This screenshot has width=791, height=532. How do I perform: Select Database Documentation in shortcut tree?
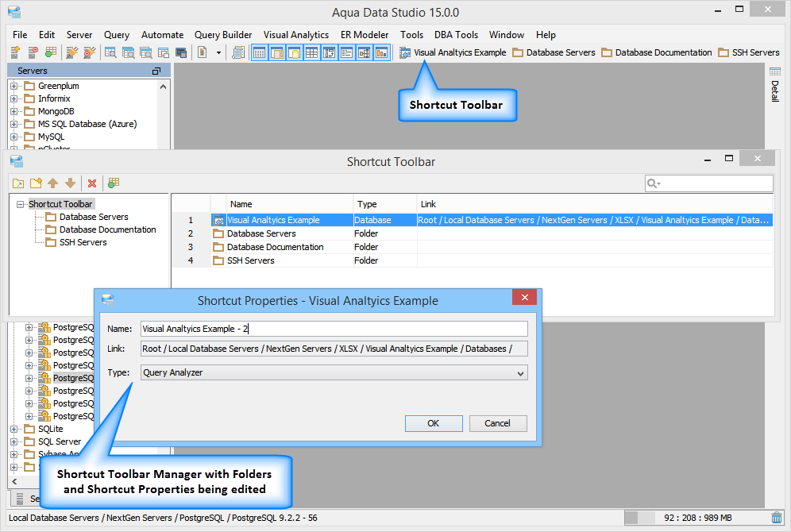(107, 229)
